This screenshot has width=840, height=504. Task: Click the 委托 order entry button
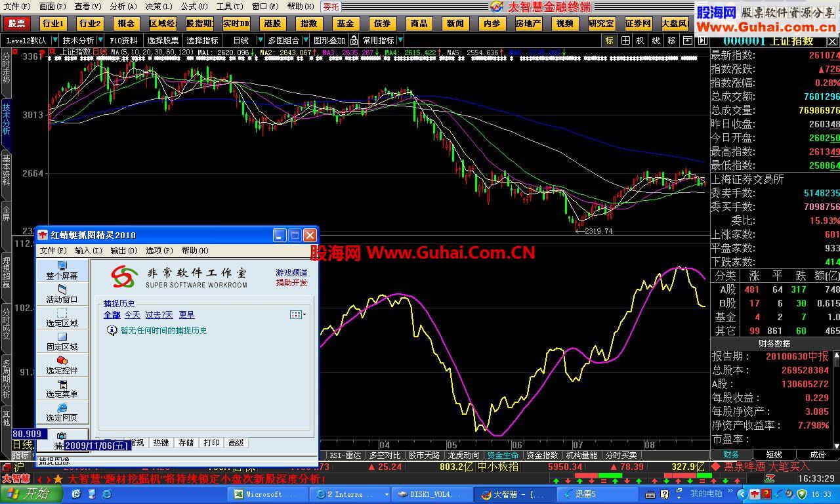click(x=331, y=7)
